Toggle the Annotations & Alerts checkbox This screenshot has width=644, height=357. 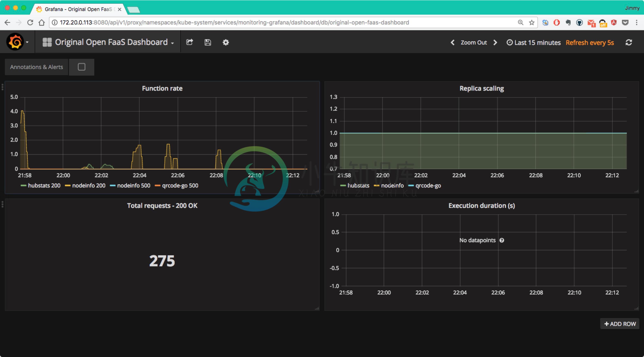coord(81,67)
